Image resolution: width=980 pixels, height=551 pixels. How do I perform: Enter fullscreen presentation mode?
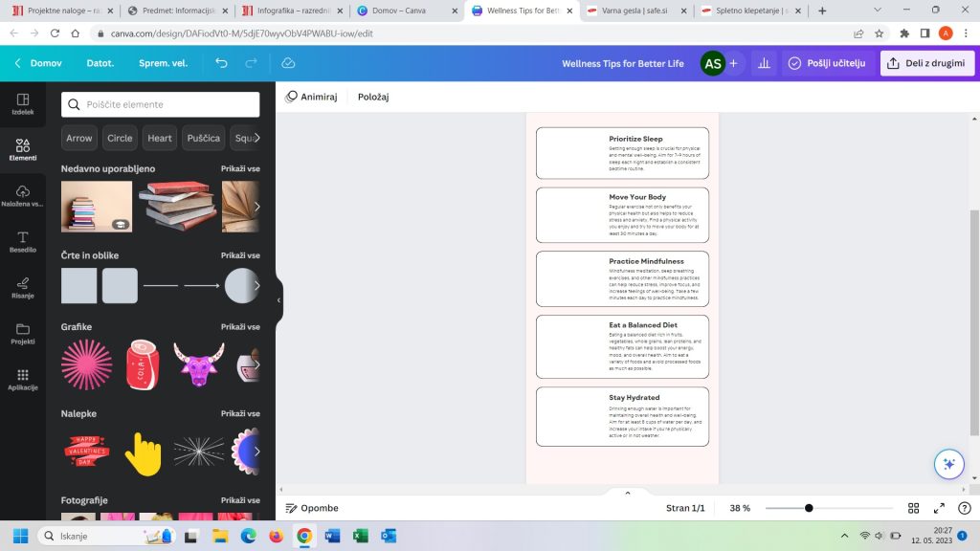(x=939, y=509)
